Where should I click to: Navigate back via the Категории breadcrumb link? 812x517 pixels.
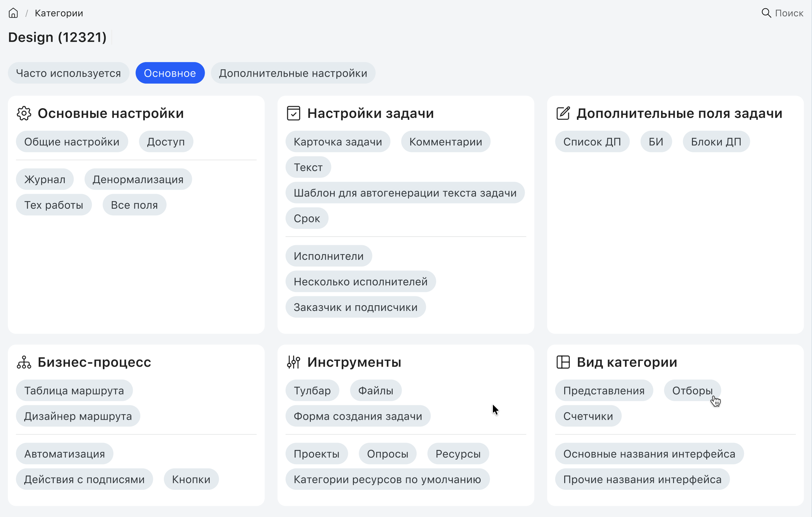(59, 13)
